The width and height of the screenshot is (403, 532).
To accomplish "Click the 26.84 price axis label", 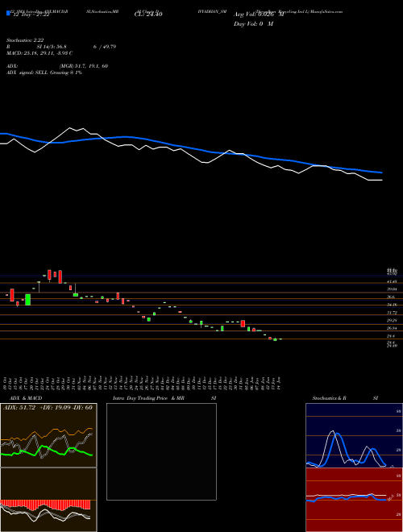I will (393, 328).
